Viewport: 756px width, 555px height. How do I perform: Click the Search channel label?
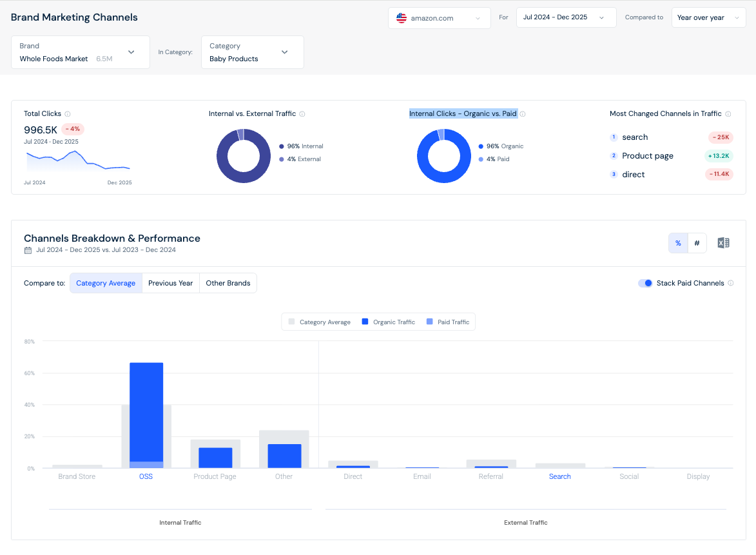click(560, 476)
